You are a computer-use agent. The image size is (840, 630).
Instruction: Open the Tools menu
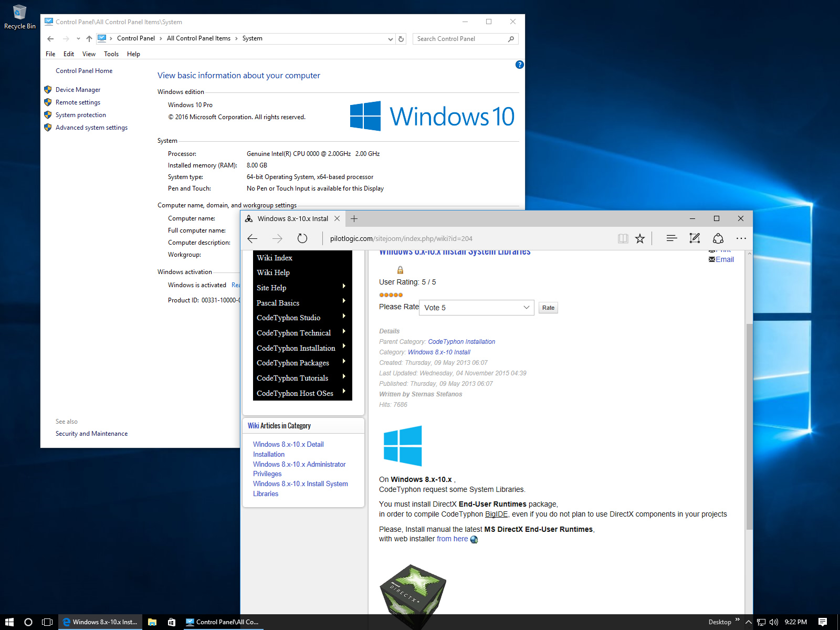click(x=111, y=54)
